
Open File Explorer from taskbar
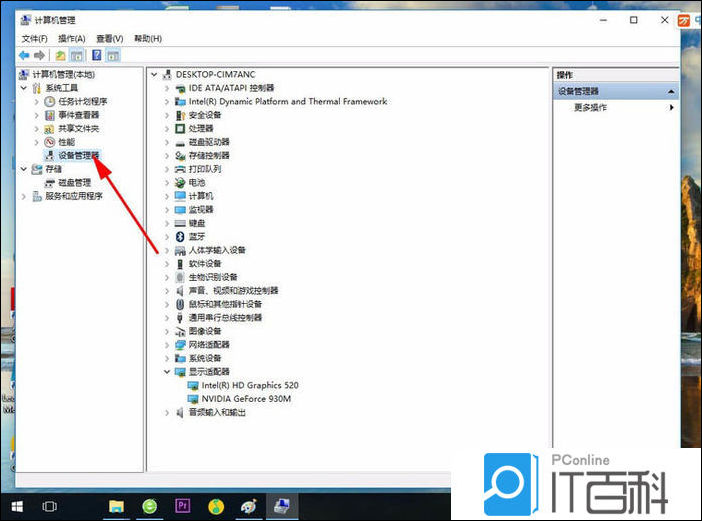(x=116, y=506)
